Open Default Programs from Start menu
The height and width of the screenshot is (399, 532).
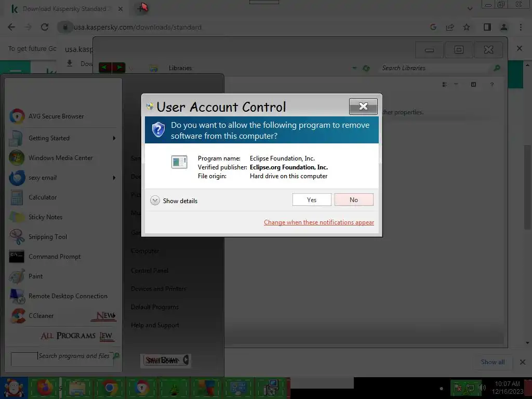point(155,307)
